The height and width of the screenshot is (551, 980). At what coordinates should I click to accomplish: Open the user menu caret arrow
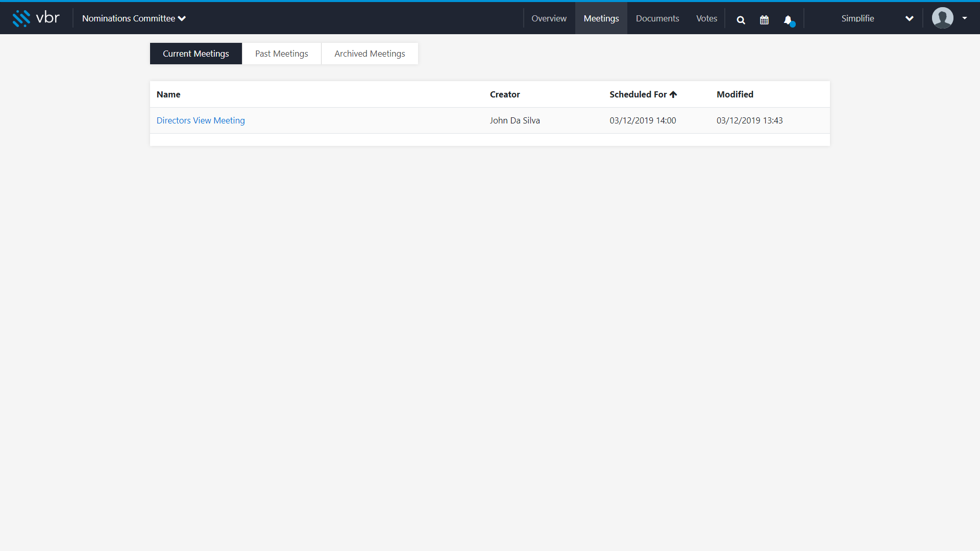[x=964, y=18]
